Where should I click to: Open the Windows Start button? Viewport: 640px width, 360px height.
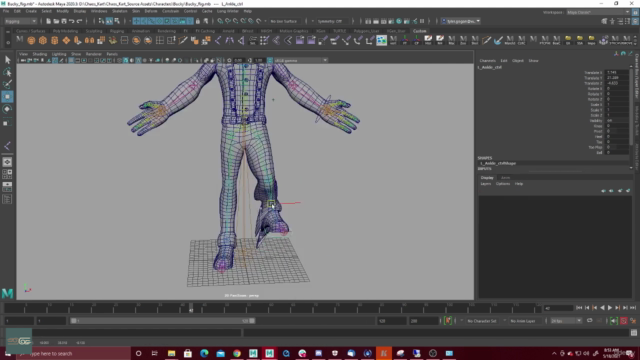pos(8,353)
